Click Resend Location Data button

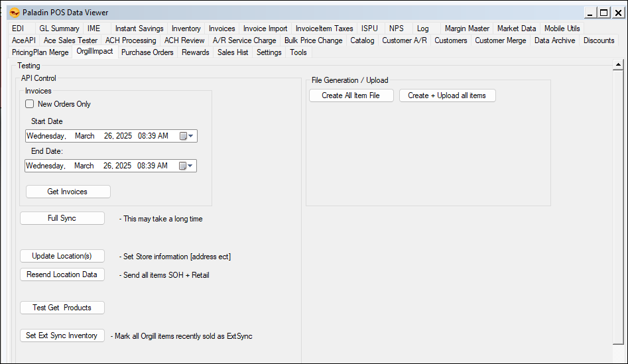62,274
